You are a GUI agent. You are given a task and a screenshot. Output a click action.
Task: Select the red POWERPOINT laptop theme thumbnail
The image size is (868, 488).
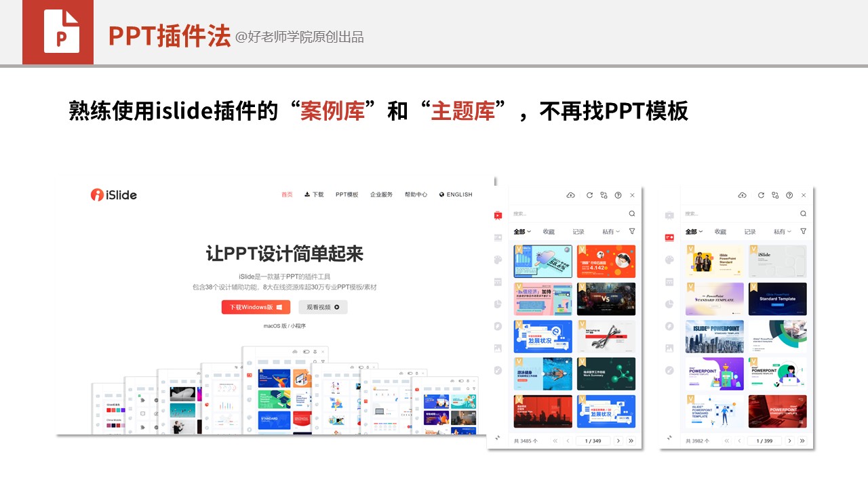tap(778, 411)
